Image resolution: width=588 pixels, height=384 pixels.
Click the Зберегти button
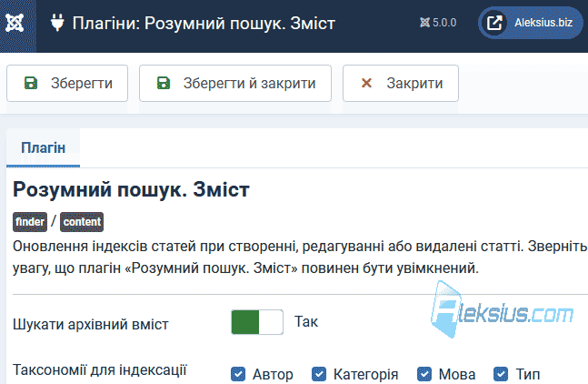(67, 84)
